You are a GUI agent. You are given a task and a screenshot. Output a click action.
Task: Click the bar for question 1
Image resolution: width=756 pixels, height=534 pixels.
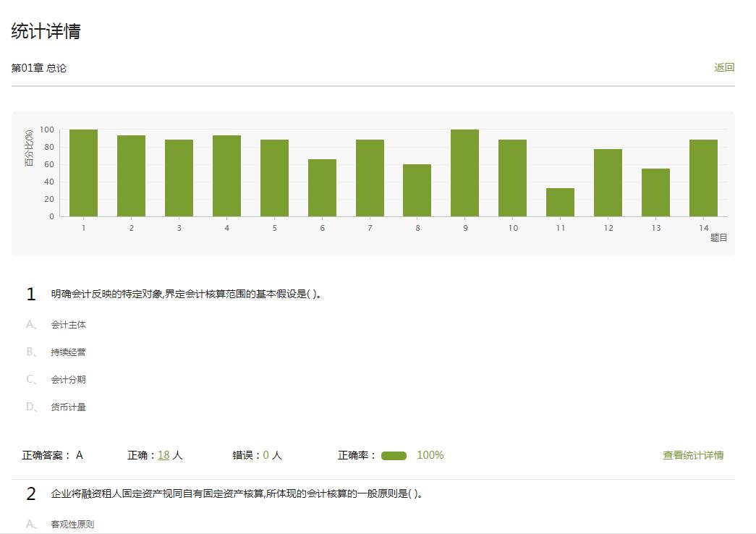tap(83, 173)
